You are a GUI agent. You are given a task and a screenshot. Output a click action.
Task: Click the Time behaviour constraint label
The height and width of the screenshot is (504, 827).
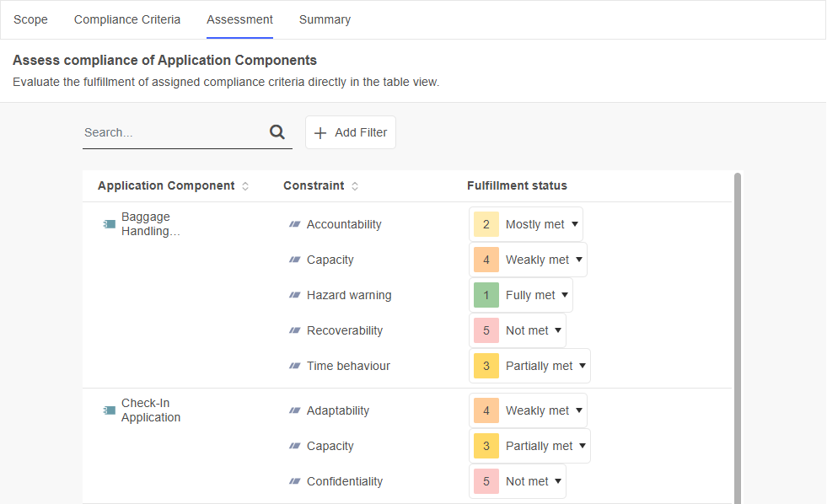point(349,365)
